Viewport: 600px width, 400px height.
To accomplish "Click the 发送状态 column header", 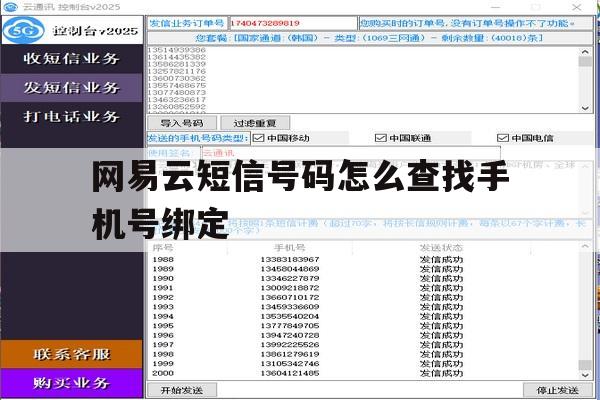I will [x=441, y=248].
